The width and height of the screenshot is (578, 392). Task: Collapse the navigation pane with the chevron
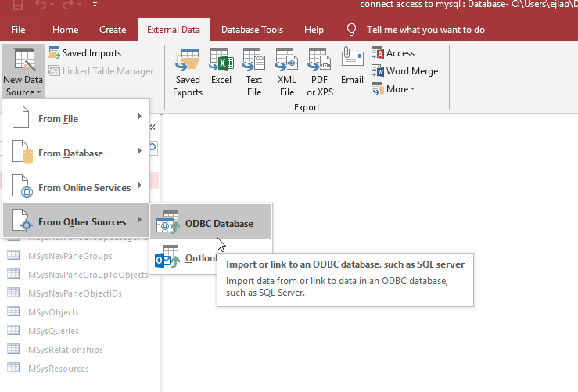pos(153,128)
